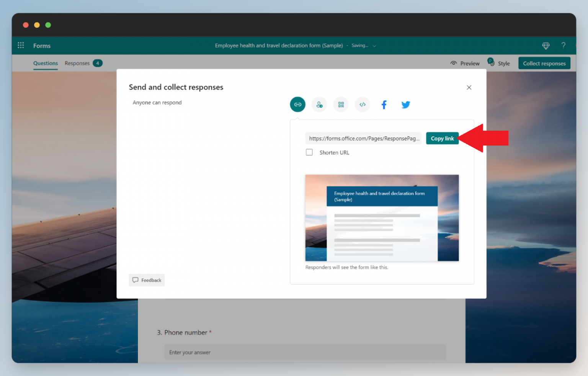This screenshot has width=588, height=376.
Task: Open the Feedback panel
Action: point(147,280)
